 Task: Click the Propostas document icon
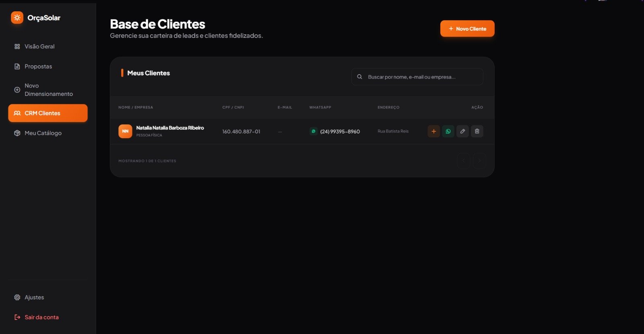[x=17, y=66]
